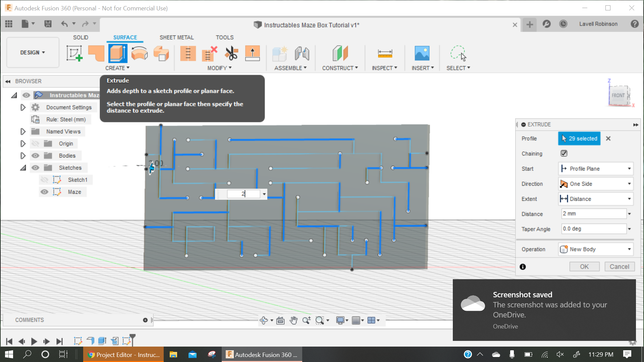This screenshot has height=362, width=644.
Task: Click OK in the Extrude dialog
Action: [x=584, y=266]
